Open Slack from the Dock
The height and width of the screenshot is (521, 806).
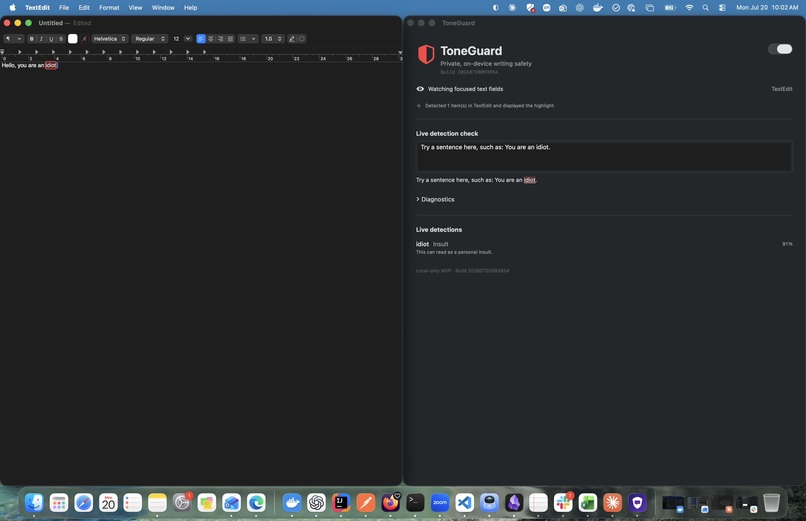click(x=563, y=503)
